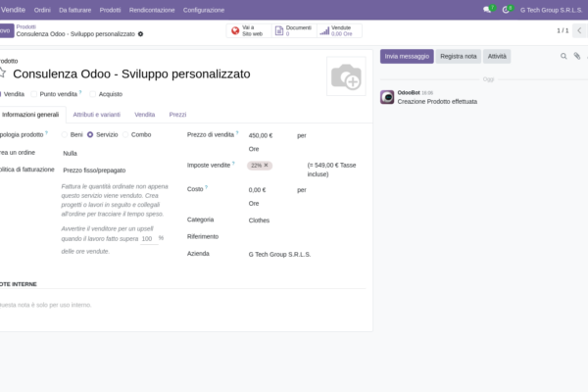Switch to the Vendita tab
588x392 pixels.
click(145, 115)
